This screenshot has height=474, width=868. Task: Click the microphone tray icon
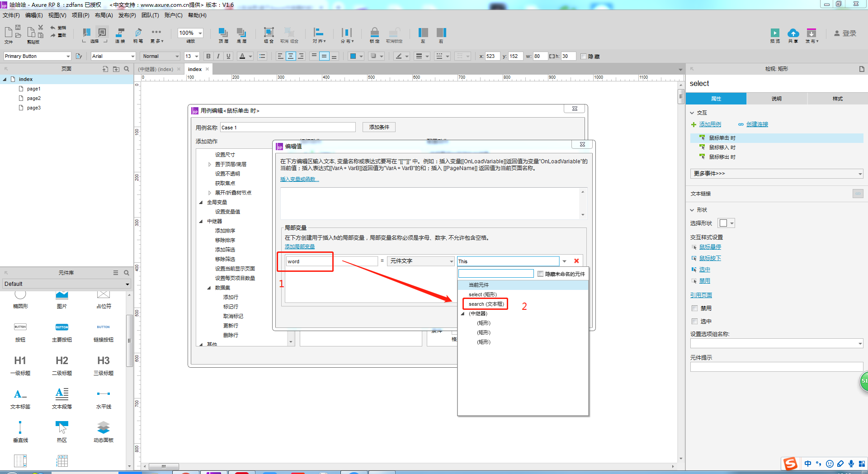pos(851,464)
